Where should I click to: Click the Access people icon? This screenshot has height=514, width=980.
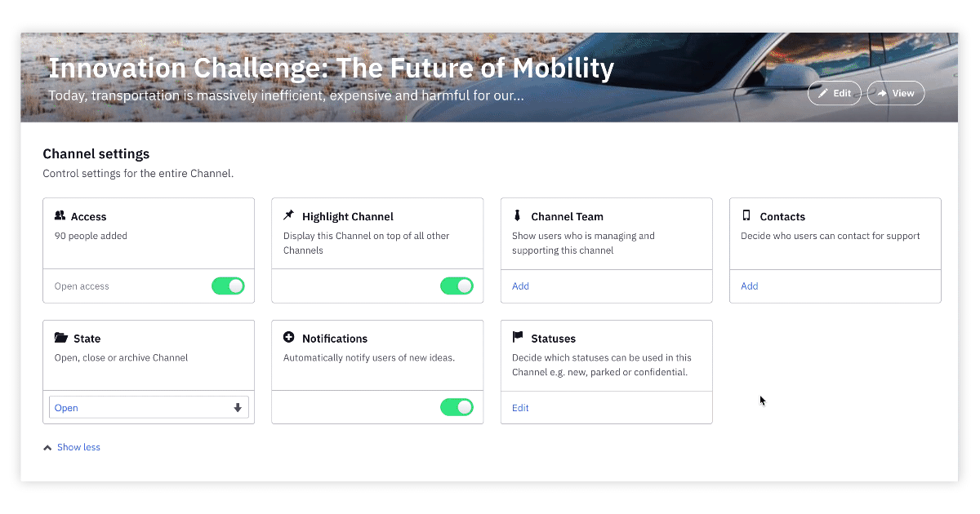point(60,216)
